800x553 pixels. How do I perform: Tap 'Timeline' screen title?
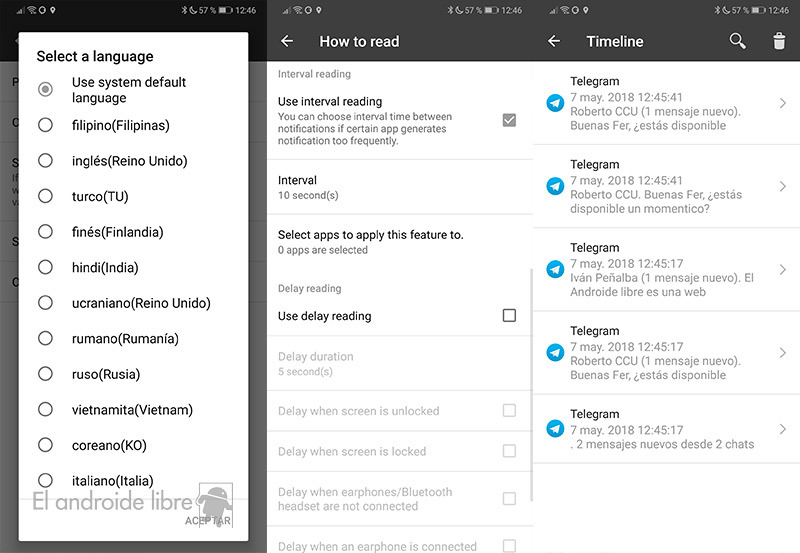615,41
